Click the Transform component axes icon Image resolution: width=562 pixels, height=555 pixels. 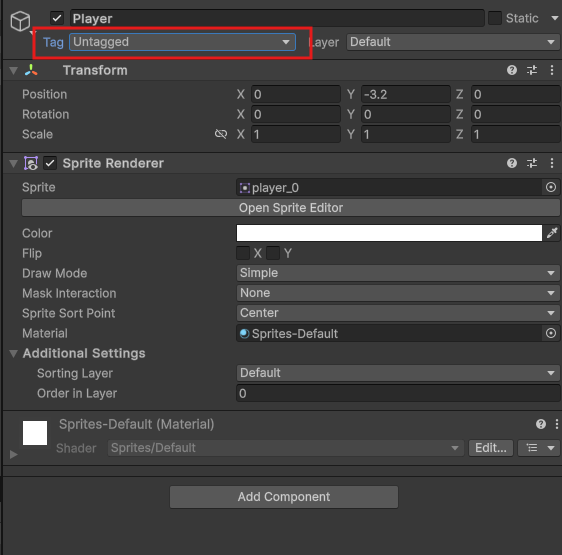pos(31,70)
